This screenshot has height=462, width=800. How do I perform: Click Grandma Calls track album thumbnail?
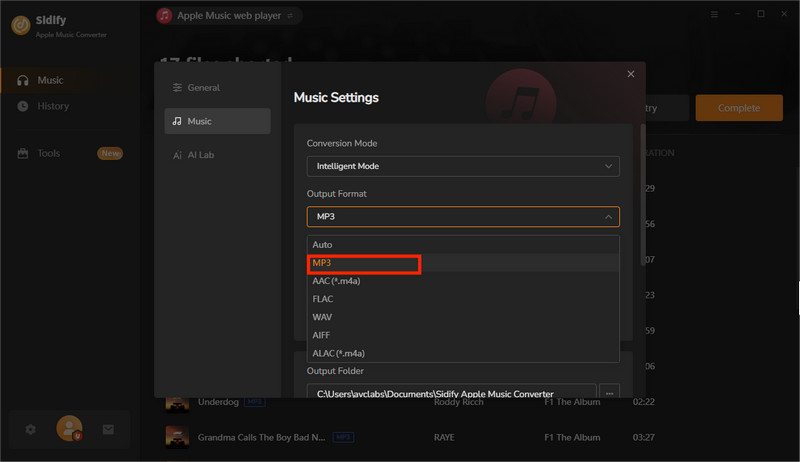[x=178, y=437]
